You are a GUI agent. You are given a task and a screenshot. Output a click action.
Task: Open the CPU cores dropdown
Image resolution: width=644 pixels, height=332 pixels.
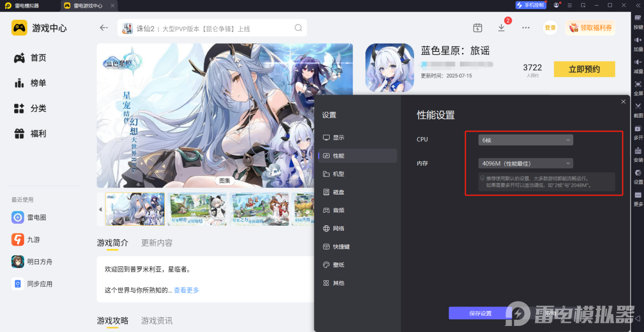click(x=525, y=140)
